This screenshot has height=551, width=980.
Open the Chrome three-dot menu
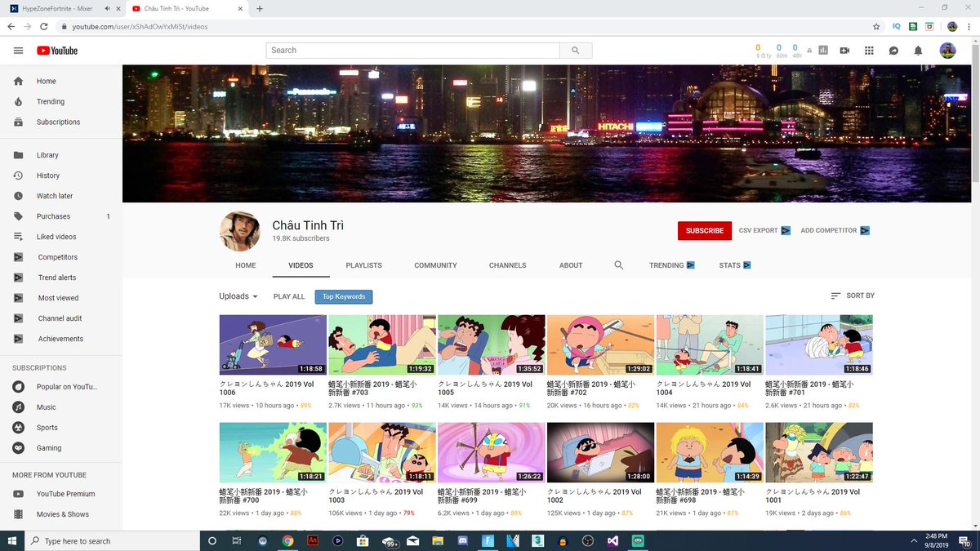click(969, 26)
